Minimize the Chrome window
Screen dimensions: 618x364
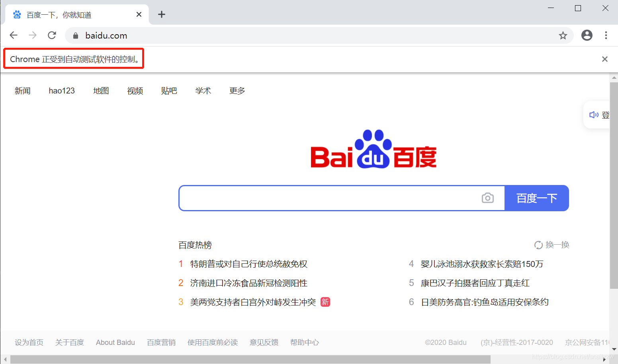click(551, 8)
